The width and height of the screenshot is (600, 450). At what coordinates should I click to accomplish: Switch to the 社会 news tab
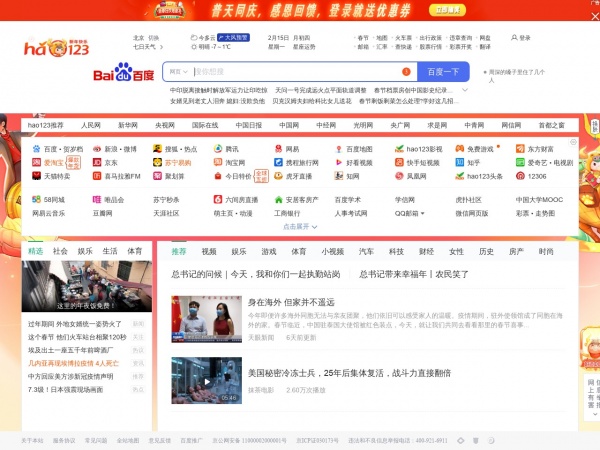point(60,251)
